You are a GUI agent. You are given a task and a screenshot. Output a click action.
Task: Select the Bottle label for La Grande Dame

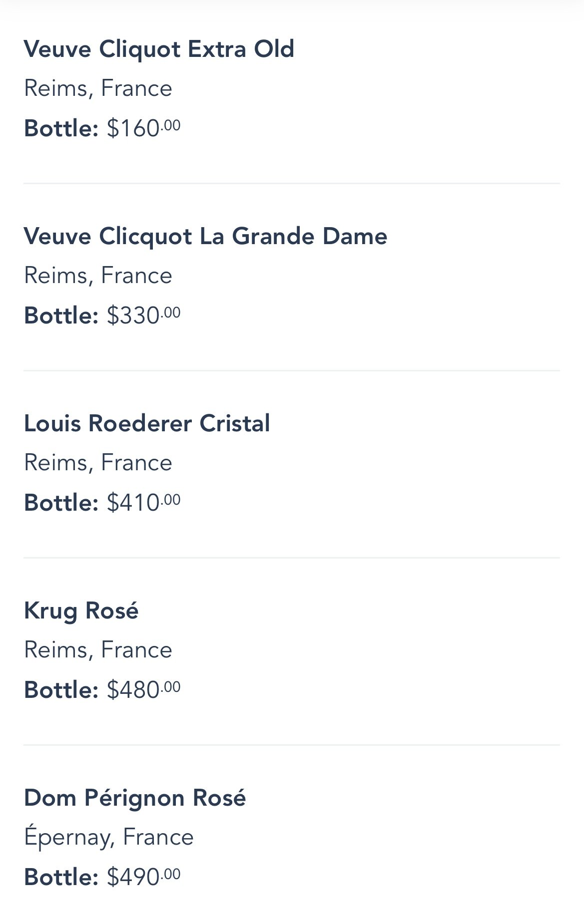click(x=61, y=315)
